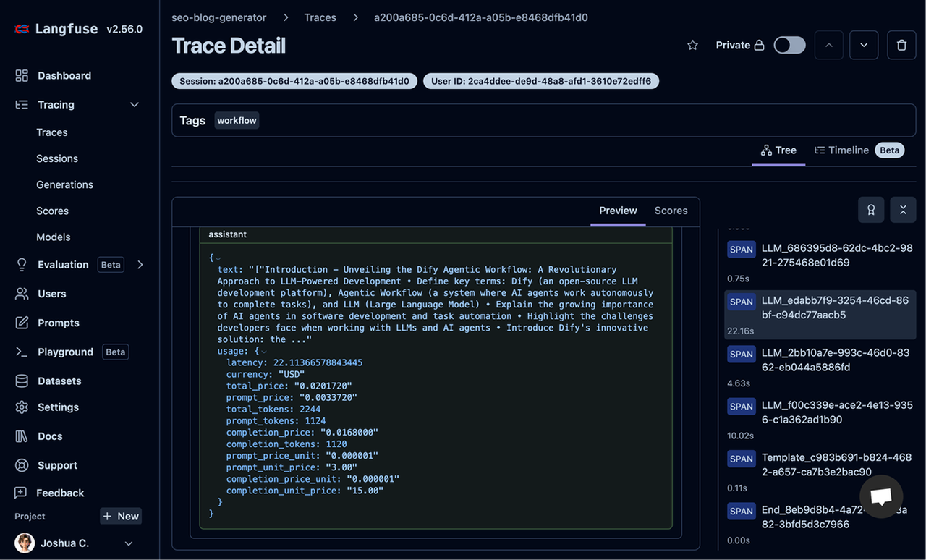The image size is (926, 560).
Task: Expand the Evaluation sidebar section
Action: (x=140, y=265)
